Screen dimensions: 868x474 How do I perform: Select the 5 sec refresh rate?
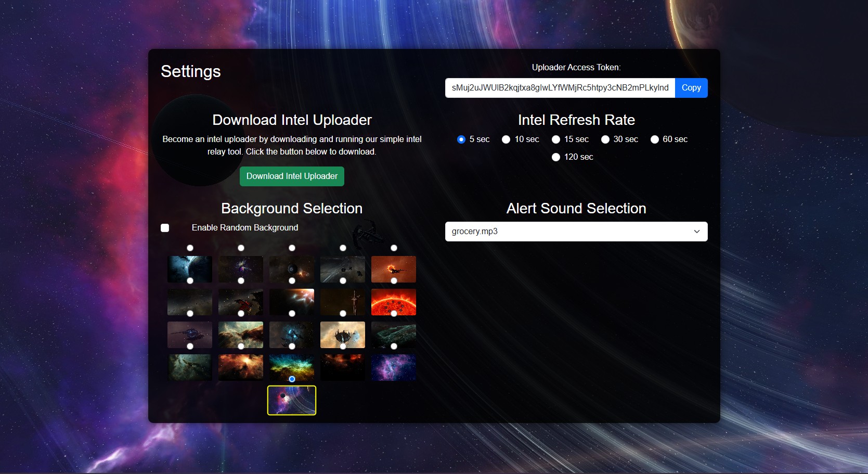(461, 139)
